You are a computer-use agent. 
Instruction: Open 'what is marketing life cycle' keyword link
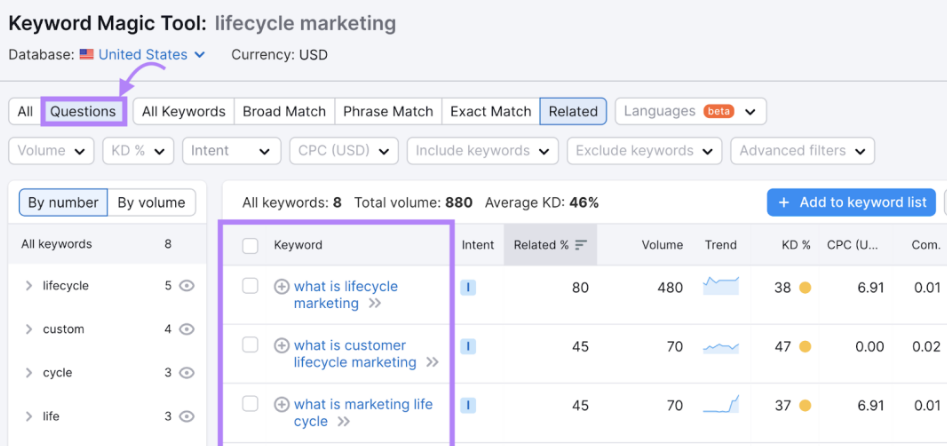(x=363, y=413)
